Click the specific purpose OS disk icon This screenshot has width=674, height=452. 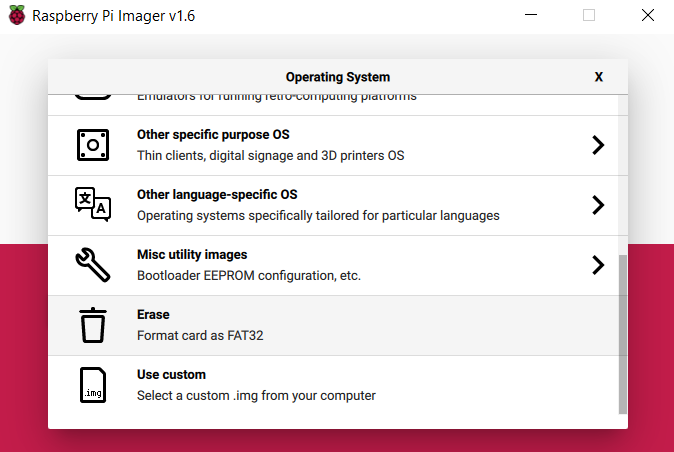[93, 145]
